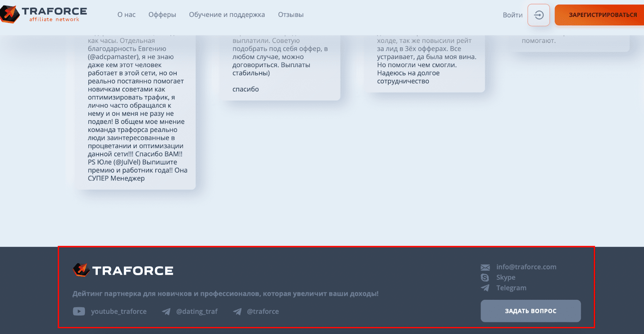The image size is (644, 334).
Task: Open the @dating_traf Telegram link
Action: [197, 311]
